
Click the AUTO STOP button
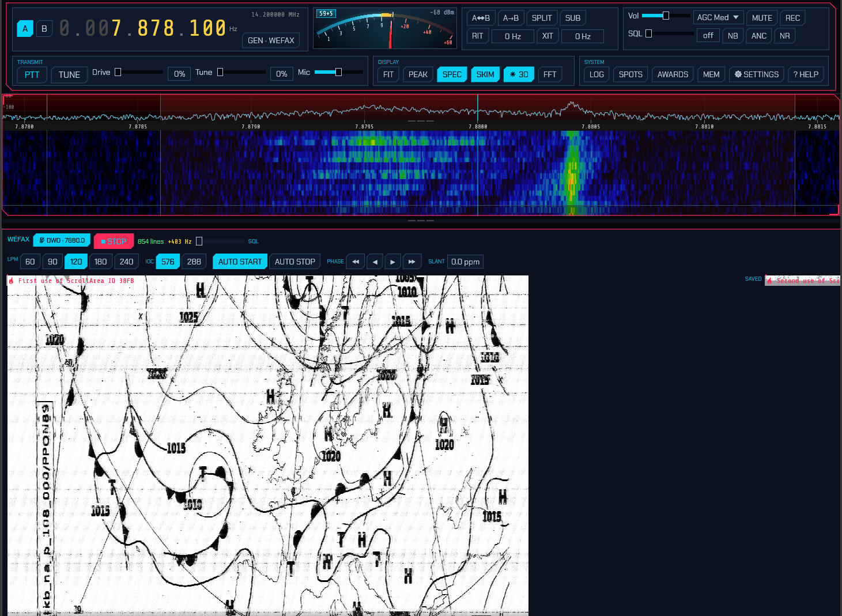[x=294, y=262]
